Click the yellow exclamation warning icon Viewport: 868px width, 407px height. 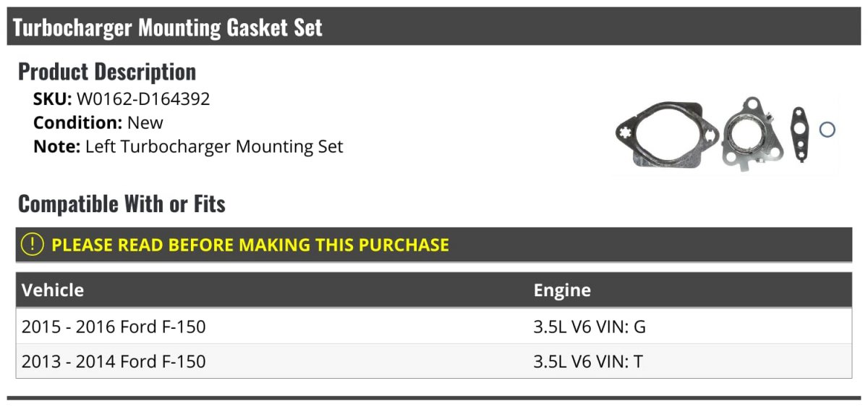click(x=33, y=245)
